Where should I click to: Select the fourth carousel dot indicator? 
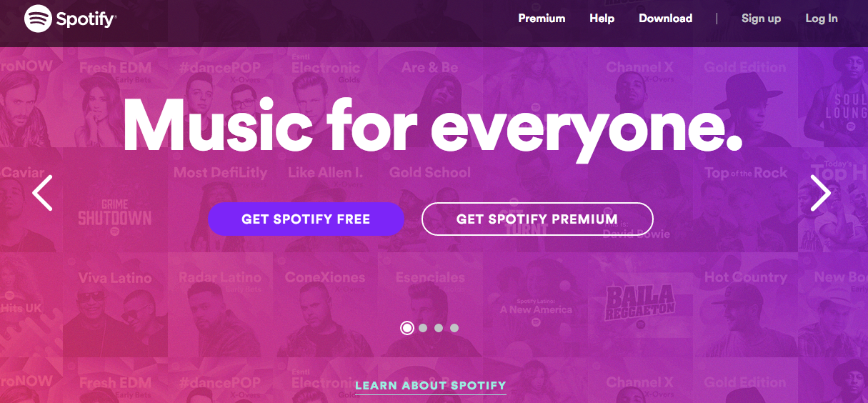pyautogui.click(x=454, y=328)
